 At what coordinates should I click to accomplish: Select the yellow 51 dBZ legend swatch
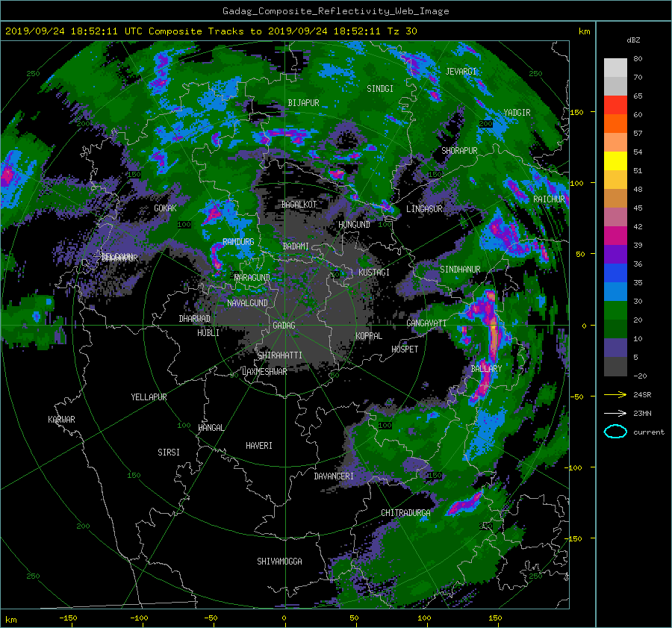615,161
